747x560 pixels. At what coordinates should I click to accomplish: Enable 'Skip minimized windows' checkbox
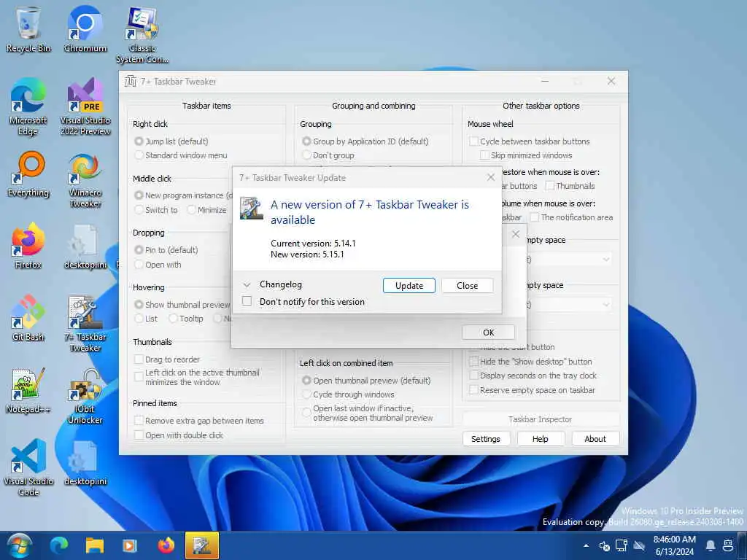pos(484,155)
